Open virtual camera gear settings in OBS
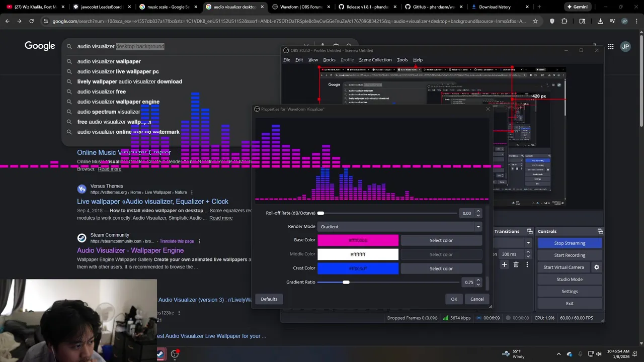 tap(597, 267)
